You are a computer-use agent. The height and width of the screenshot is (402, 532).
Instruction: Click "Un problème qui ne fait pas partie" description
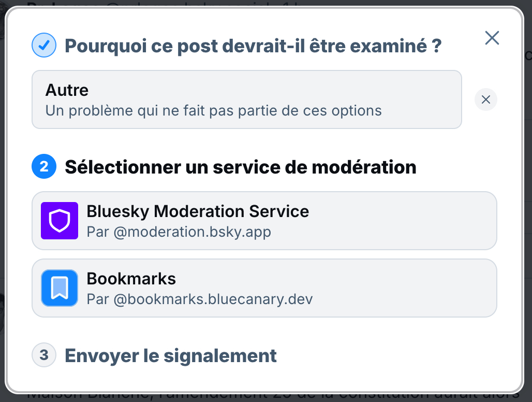pyautogui.click(x=213, y=110)
